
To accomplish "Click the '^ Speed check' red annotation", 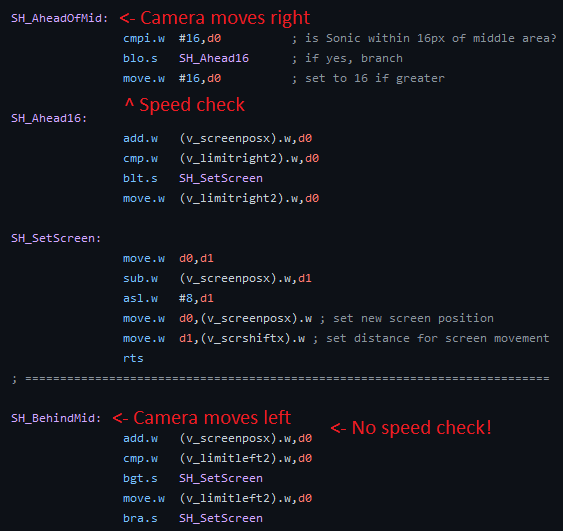I will coord(185,104).
